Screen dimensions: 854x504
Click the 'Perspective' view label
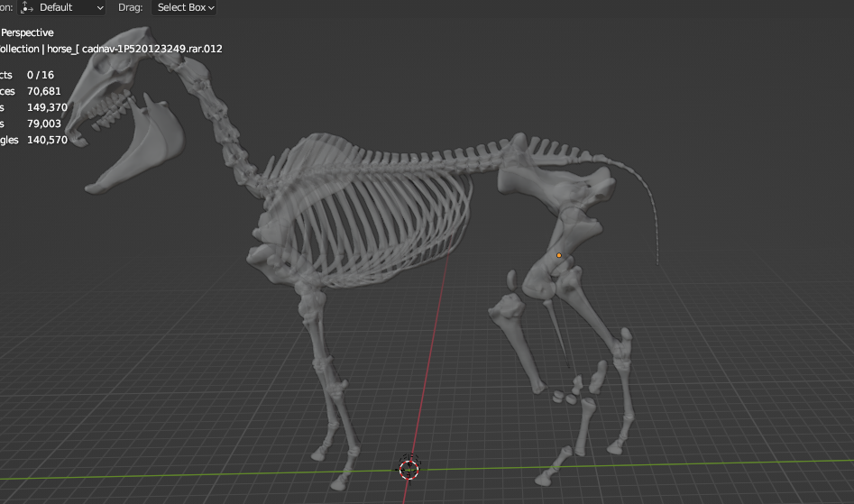(x=27, y=32)
